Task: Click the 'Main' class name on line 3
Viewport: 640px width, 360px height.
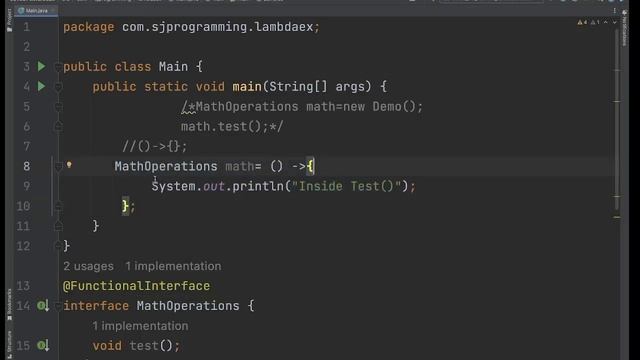Action: (x=173, y=67)
